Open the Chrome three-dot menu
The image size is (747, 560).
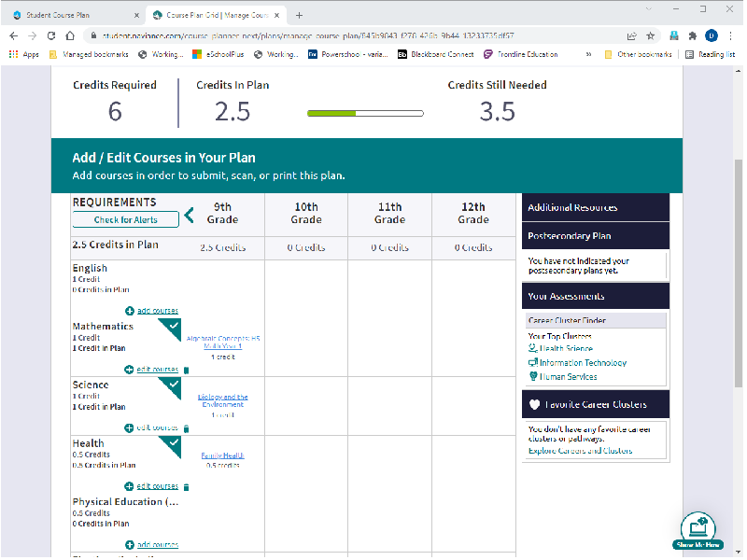point(730,35)
